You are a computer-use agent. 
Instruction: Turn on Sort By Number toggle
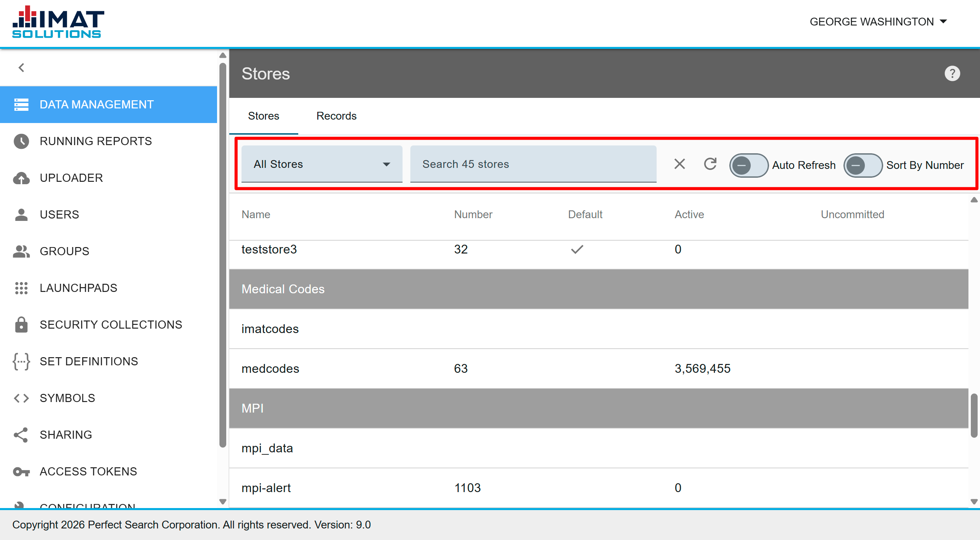point(862,165)
